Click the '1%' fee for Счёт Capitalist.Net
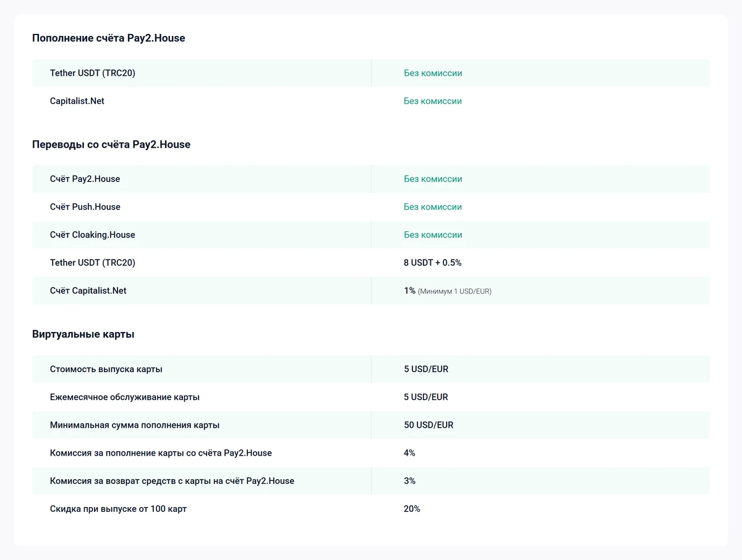 [409, 291]
